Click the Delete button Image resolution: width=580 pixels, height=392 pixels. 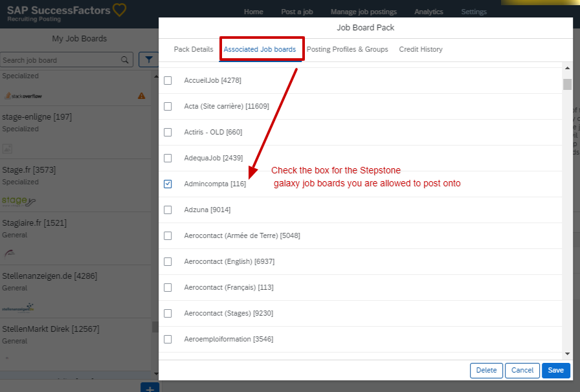pos(486,371)
